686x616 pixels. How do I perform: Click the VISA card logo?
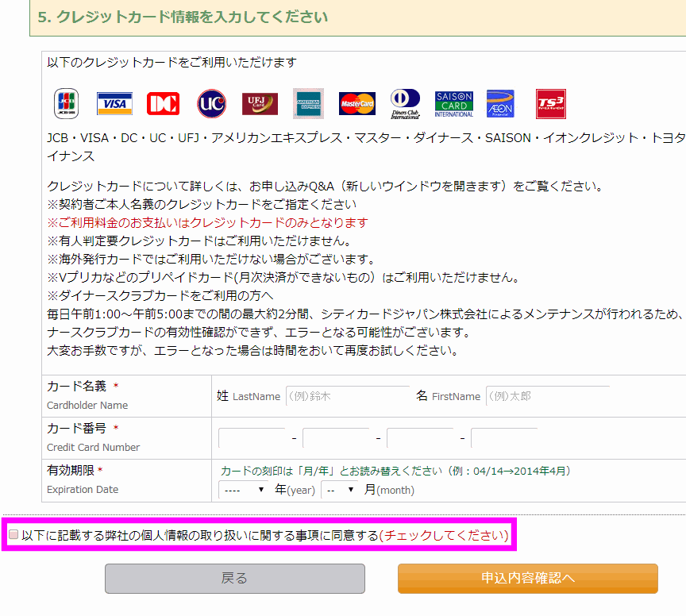(x=114, y=104)
